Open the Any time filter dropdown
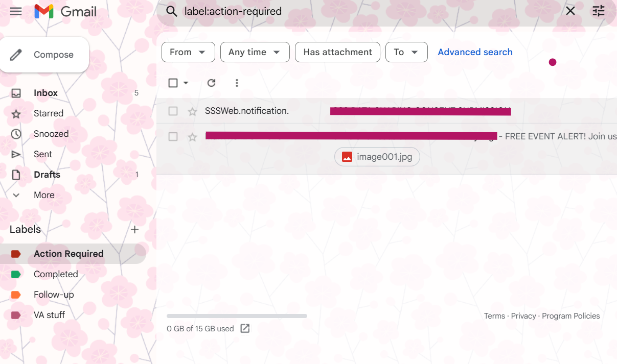This screenshot has width=617, height=364. (x=255, y=52)
